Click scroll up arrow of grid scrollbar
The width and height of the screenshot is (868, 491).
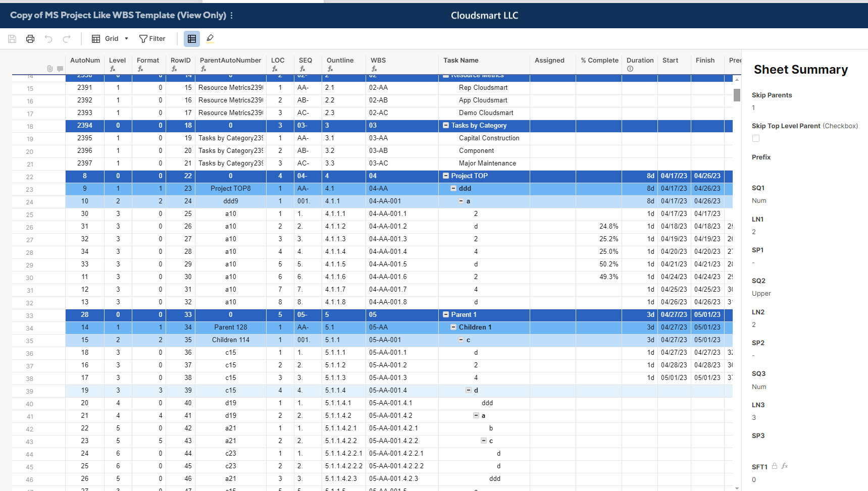point(737,80)
